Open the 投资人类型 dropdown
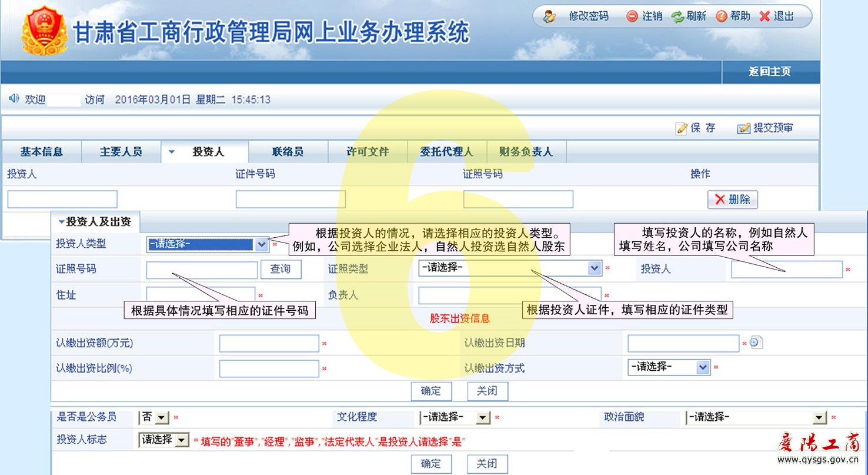Viewport: 868px width, 475px height. click(x=207, y=244)
